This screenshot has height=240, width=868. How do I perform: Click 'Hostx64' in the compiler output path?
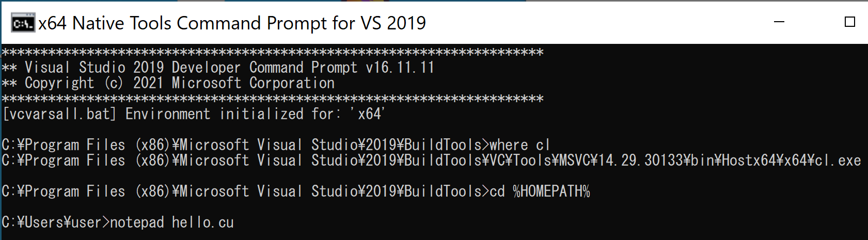[x=748, y=161]
